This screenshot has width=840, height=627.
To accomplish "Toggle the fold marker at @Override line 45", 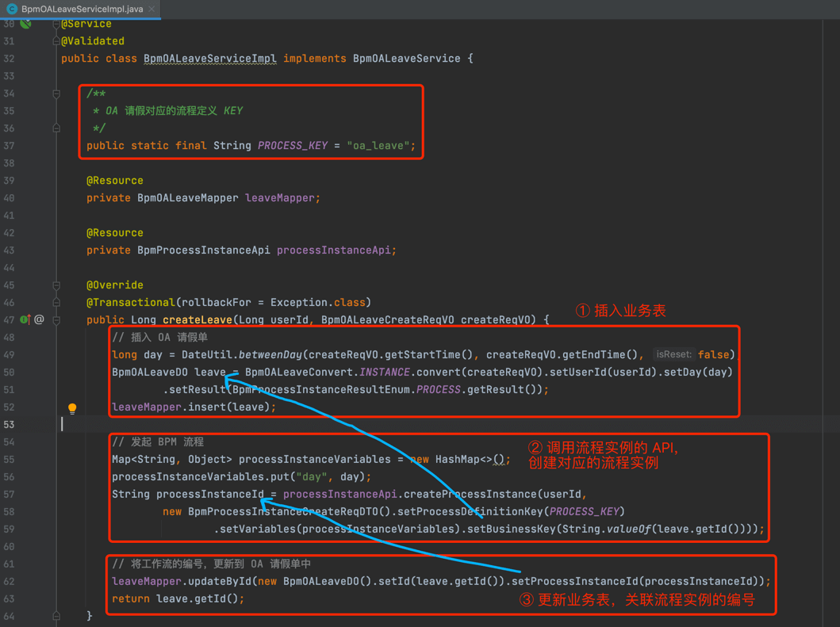I will (x=56, y=285).
